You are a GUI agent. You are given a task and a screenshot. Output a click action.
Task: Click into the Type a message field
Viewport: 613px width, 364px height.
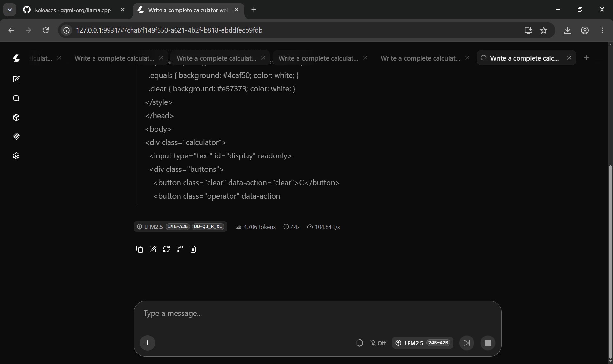[x=317, y=314]
